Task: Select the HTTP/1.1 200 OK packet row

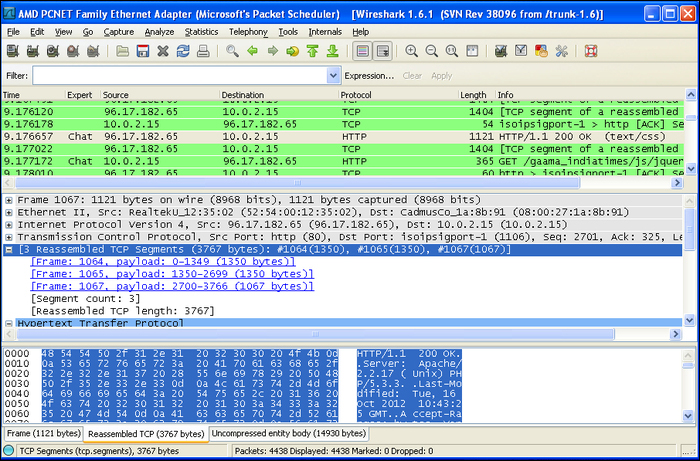Action: (x=343, y=137)
